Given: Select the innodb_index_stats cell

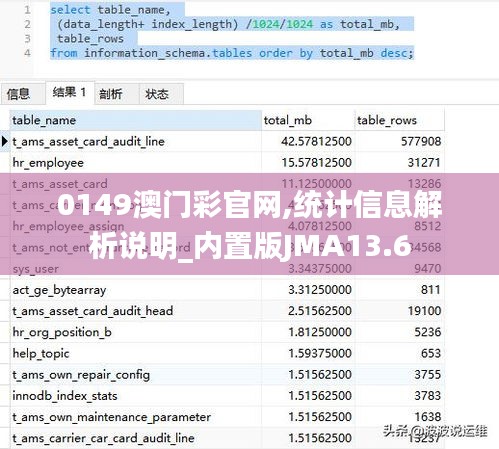Looking at the screenshot, I should pos(135,396).
